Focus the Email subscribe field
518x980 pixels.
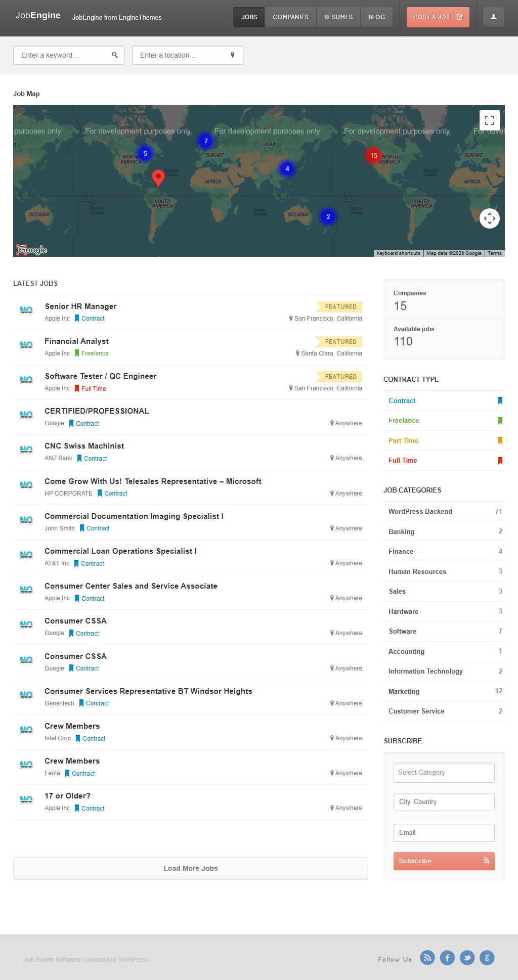point(444,833)
